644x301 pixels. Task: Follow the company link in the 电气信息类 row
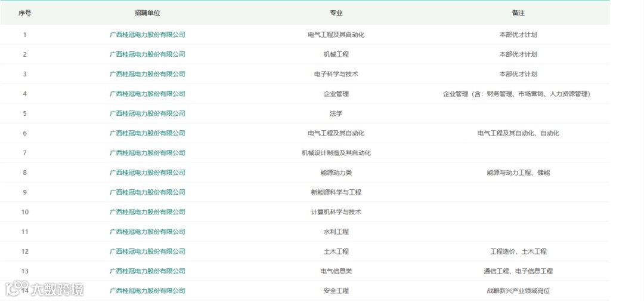[x=147, y=271]
